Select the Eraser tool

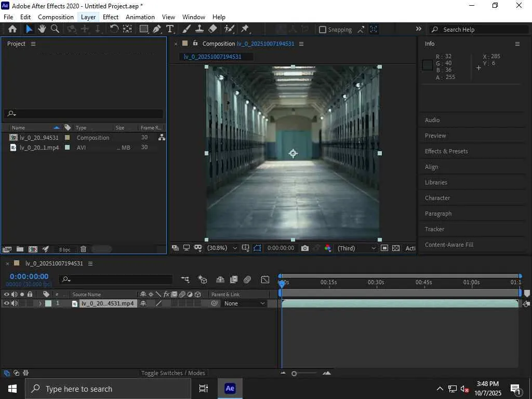[212, 29]
